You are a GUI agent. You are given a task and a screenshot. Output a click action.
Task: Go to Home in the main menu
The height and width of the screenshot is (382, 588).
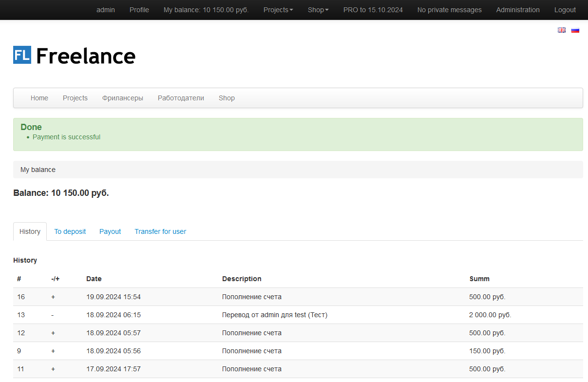tap(39, 98)
